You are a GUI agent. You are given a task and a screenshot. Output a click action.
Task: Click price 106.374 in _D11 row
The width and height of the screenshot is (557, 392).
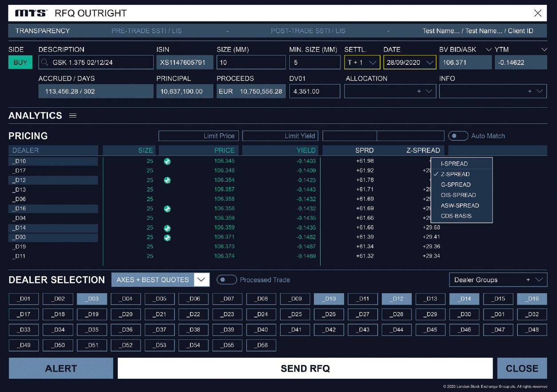[x=224, y=256]
